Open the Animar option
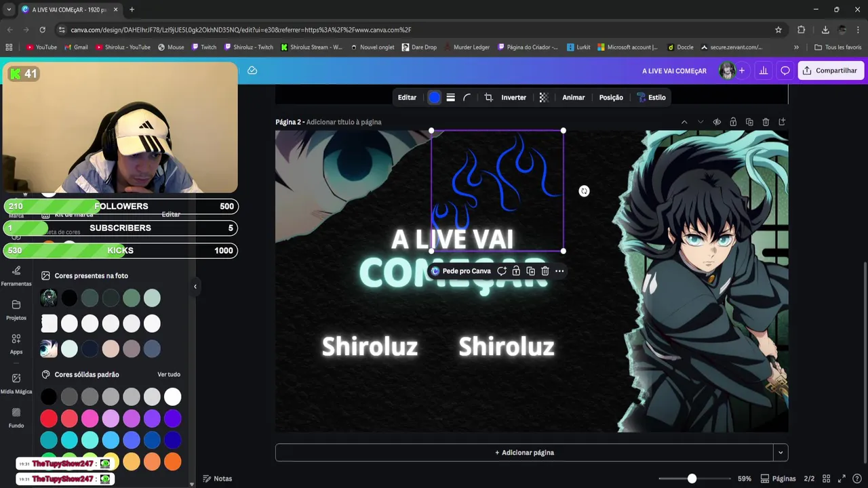Image resolution: width=868 pixels, height=488 pixels. pyautogui.click(x=573, y=98)
